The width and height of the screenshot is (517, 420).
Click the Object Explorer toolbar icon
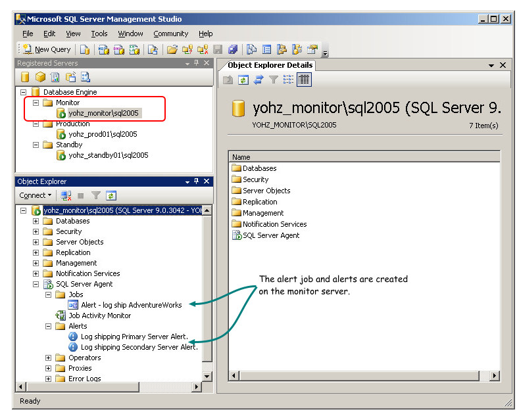[x=282, y=49]
